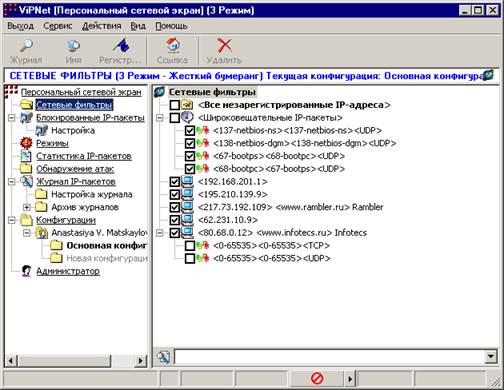Open the Помощь menu

pos(171,26)
